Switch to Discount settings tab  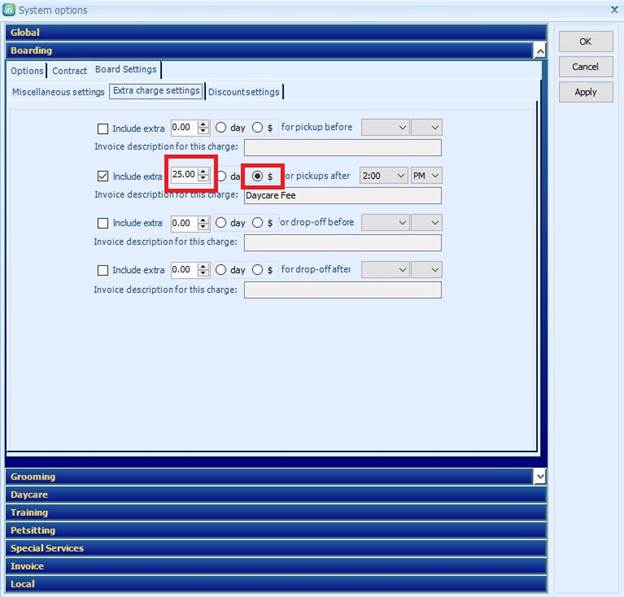point(244,92)
